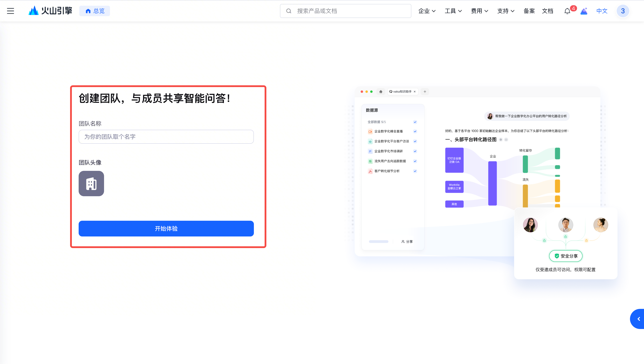This screenshot has height=364, width=644.
Task: Change the team avatar building icon
Action: click(x=91, y=184)
